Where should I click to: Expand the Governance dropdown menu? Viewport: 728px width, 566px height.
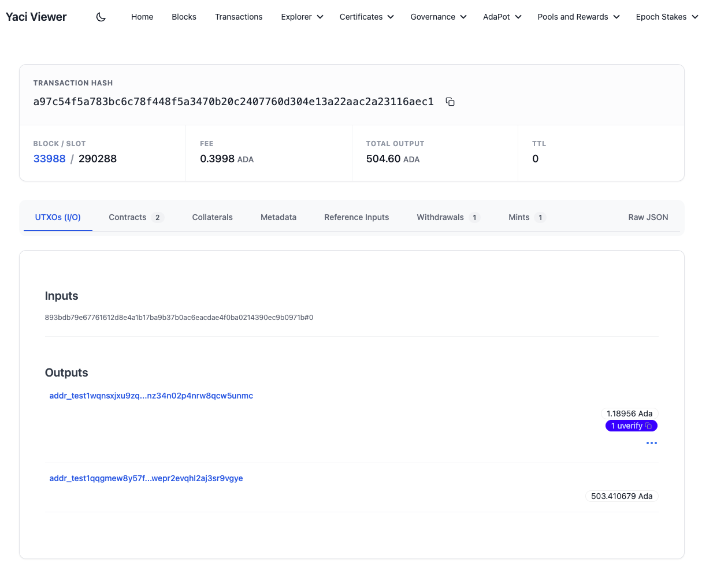pyautogui.click(x=439, y=17)
